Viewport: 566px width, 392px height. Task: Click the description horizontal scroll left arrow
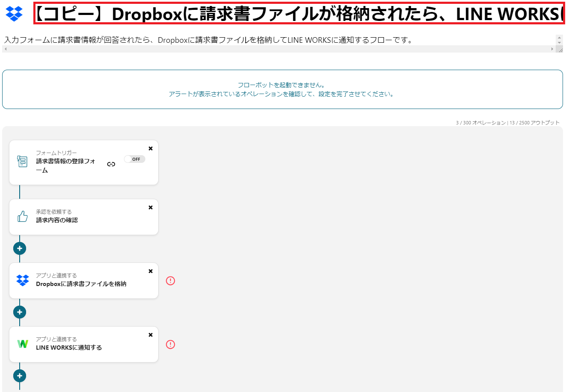pos(6,49)
